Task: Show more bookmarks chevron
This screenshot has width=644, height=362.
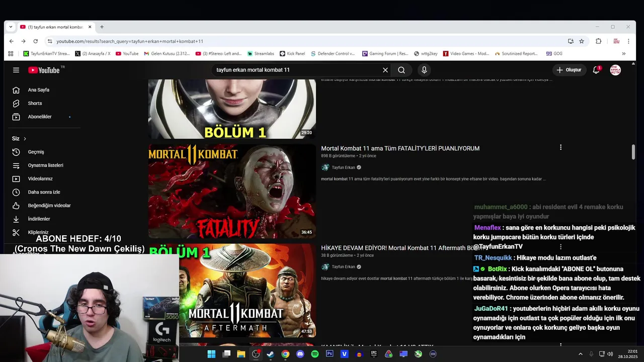Action: (624, 53)
